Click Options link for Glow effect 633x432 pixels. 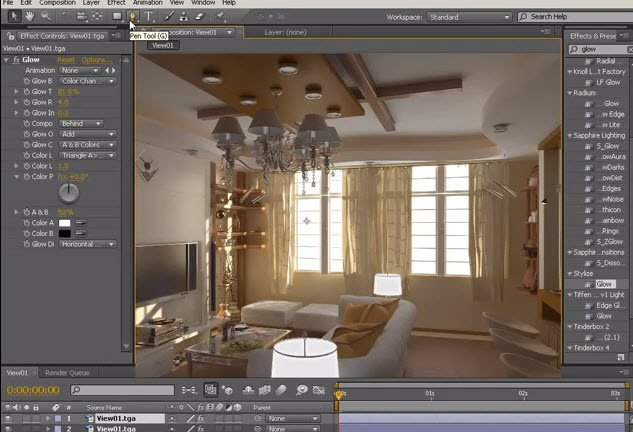click(x=95, y=60)
